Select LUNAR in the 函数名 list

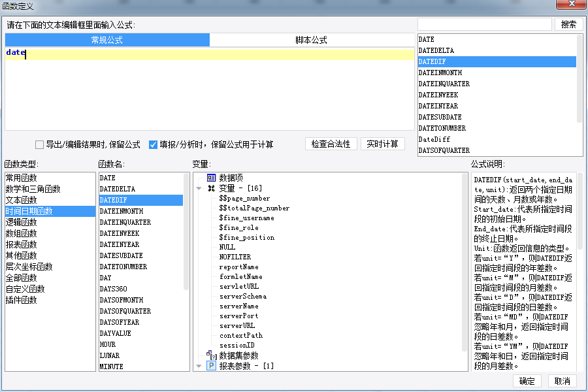[x=141, y=355]
